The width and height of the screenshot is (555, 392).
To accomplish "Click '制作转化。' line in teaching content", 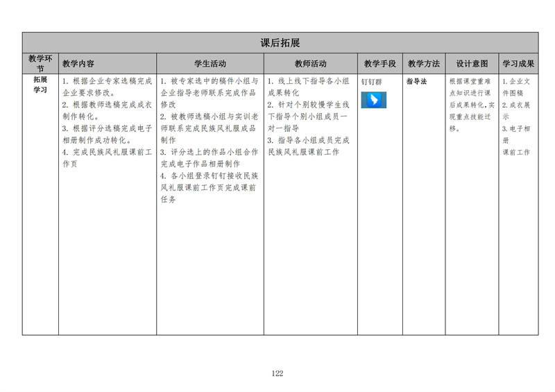I will click(x=81, y=117).
